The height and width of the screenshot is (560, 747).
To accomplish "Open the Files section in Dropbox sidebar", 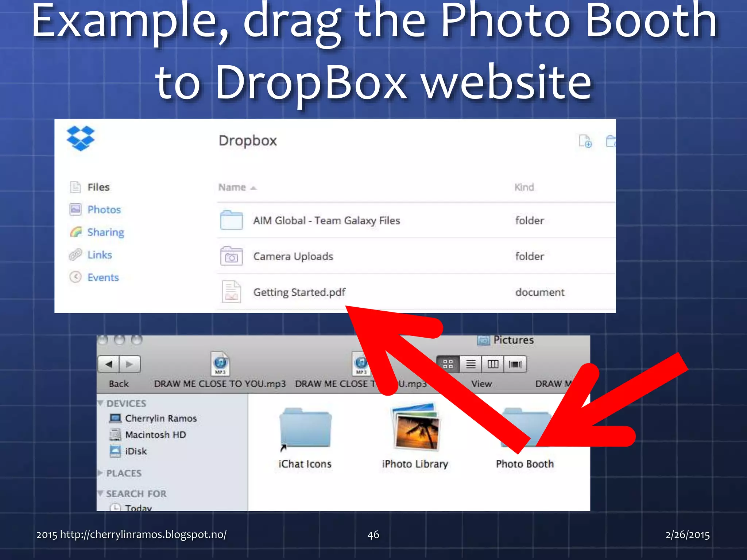I will click(x=98, y=187).
